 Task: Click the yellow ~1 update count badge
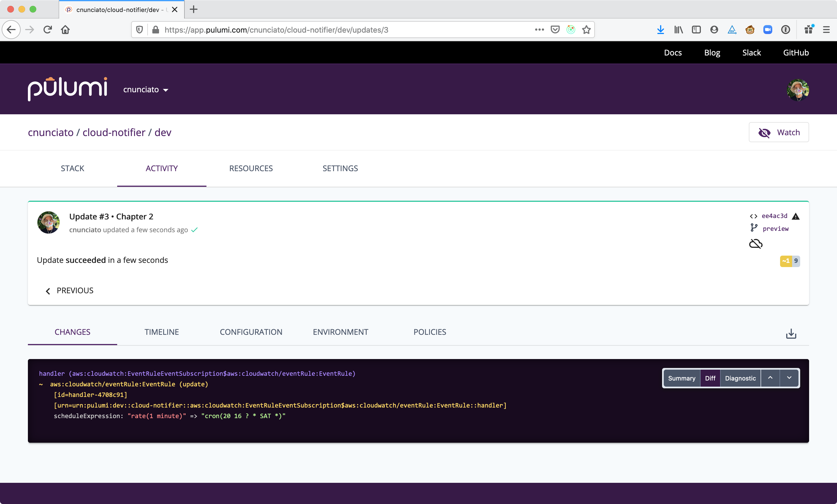tap(786, 261)
